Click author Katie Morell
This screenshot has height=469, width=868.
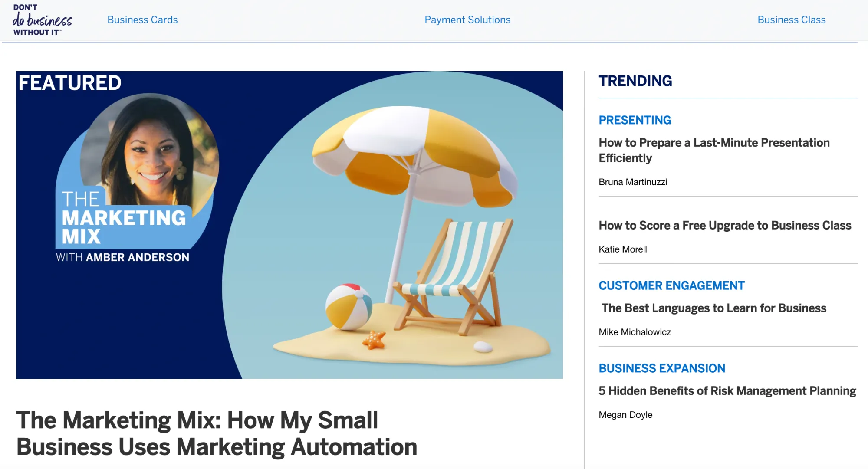(622, 249)
